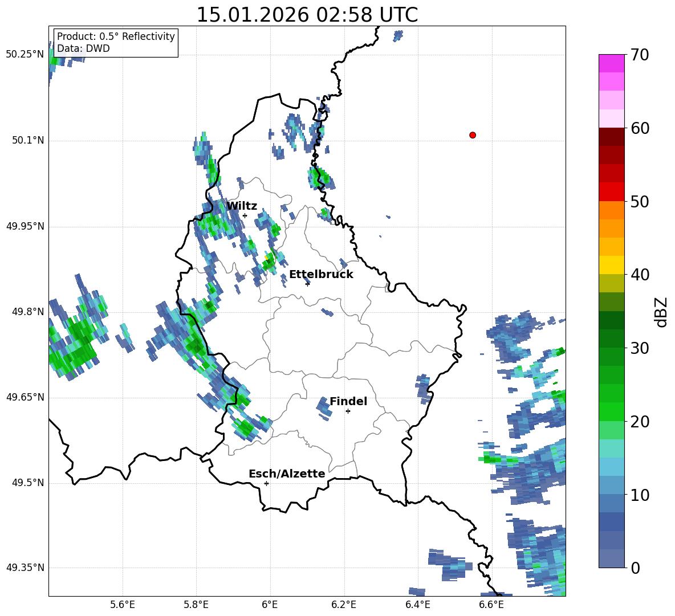Click the colorbar tick label 20
The width and height of the screenshot is (675, 616).
(x=640, y=421)
